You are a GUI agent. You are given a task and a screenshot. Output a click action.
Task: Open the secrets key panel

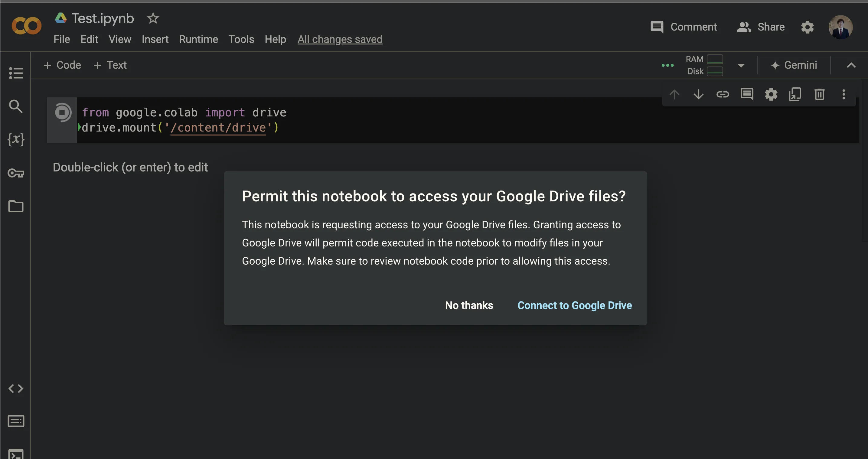tap(16, 173)
